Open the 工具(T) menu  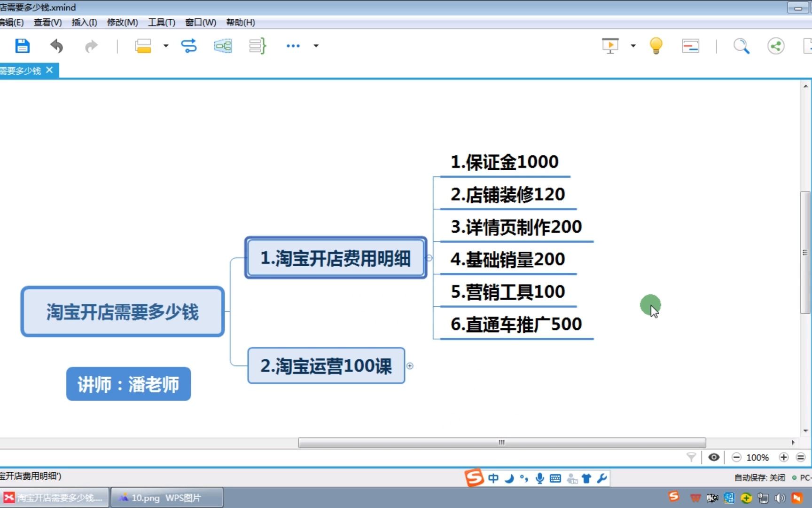[x=161, y=22]
